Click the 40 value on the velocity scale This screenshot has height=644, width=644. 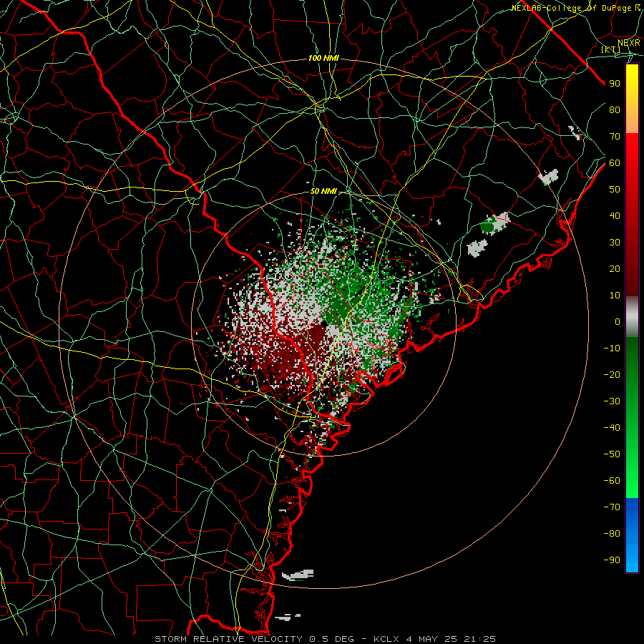615,215
